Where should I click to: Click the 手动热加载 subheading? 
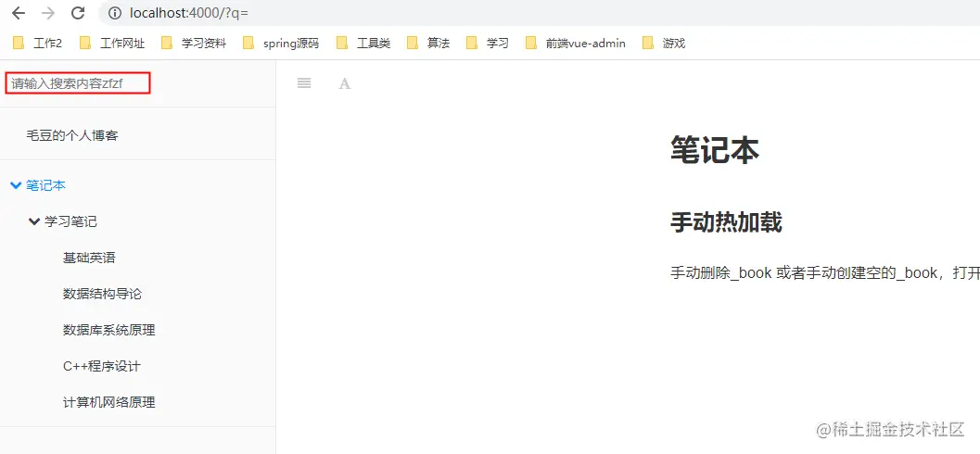point(726,221)
